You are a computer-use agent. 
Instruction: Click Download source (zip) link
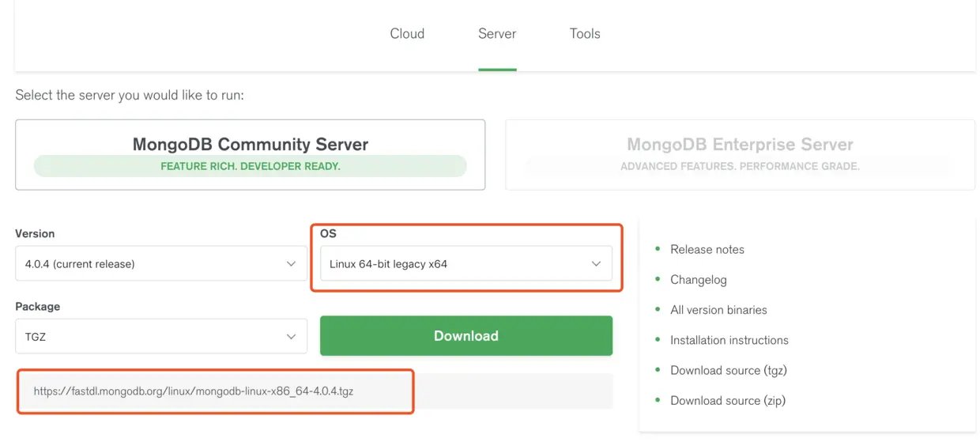tap(728, 400)
